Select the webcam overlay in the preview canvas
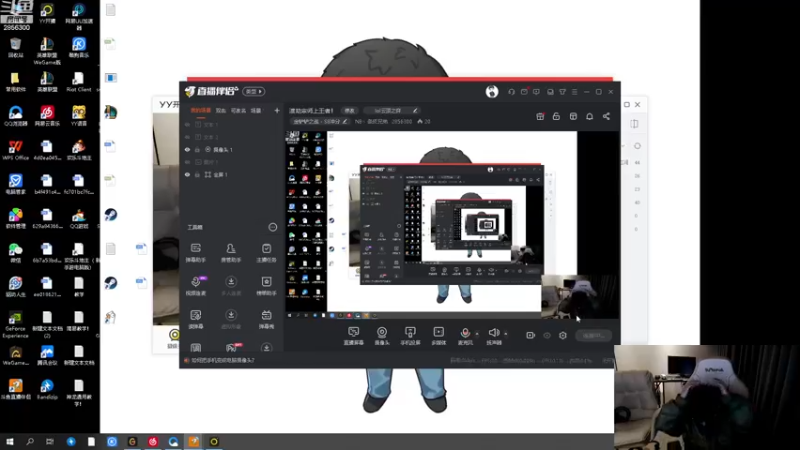Screen dimensions: 800x450 (x=580, y=297)
